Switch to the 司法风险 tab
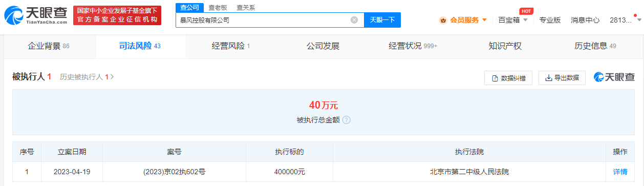The image size is (644, 186). click(x=140, y=46)
